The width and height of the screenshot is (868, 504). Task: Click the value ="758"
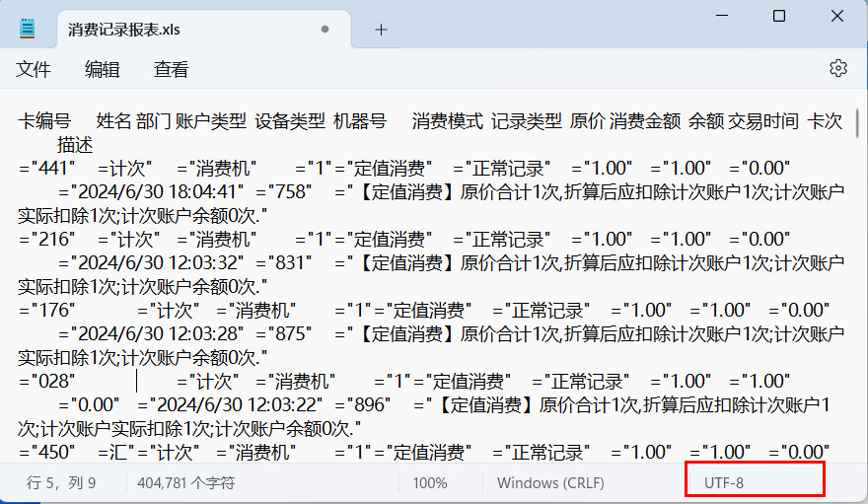coord(284,192)
